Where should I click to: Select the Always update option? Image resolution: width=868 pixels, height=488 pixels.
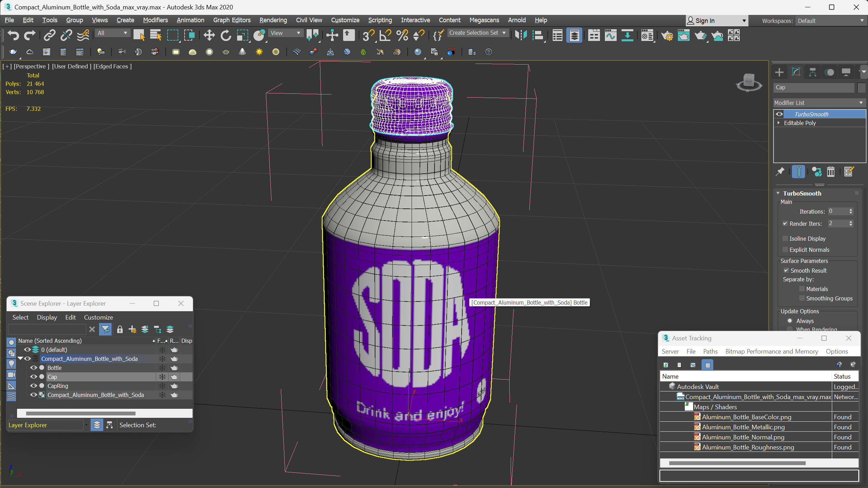(789, 321)
